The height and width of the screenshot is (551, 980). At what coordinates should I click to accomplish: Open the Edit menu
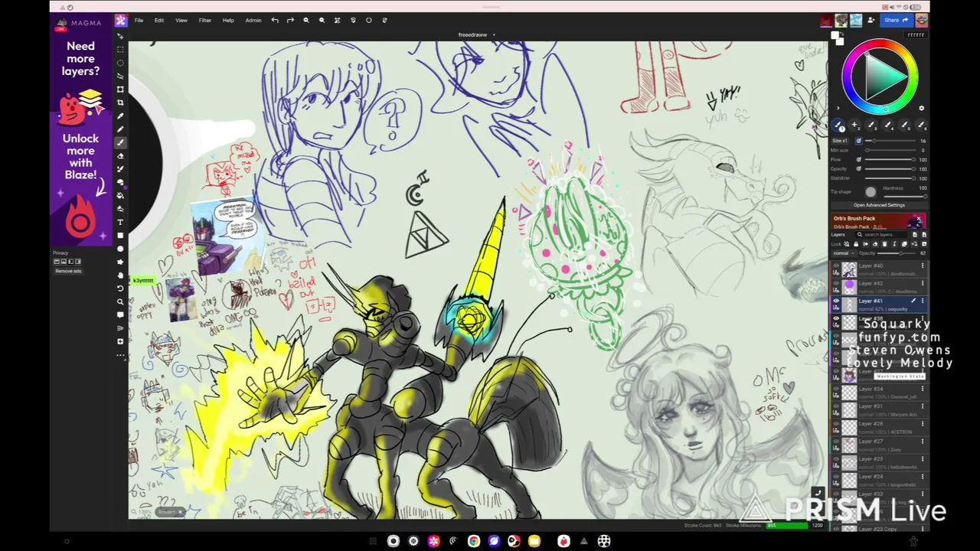pos(159,20)
